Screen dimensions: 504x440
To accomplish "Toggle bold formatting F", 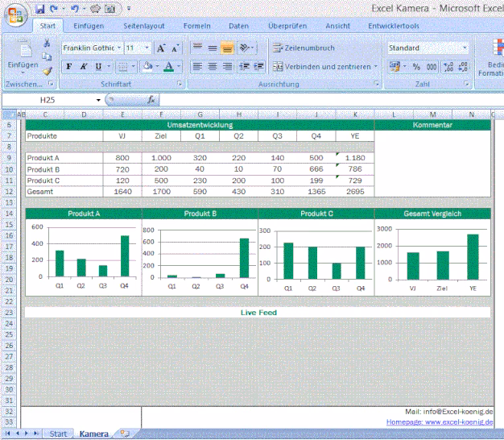I will point(68,67).
